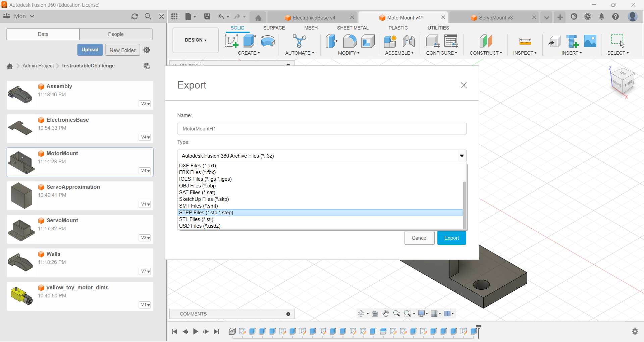This screenshot has width=644, height=342.
Task: Expand the CONSTRUCT menu dropdown
Action: pos(486,53)
